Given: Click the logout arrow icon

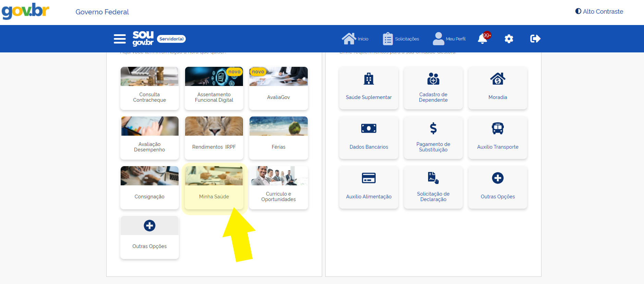Looking at the screenshot, I should [535, 39].
